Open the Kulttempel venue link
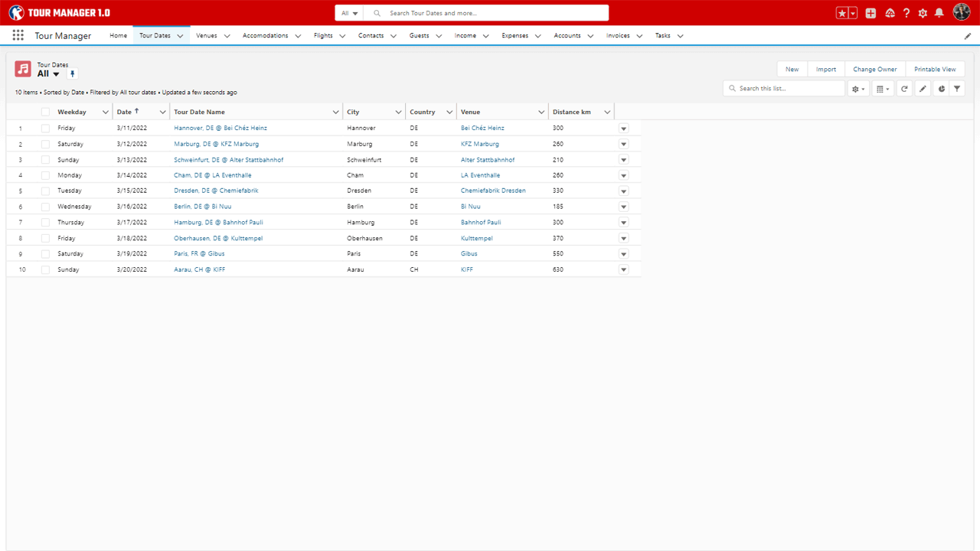Viewport: 980px width, 551px height. (476, 238)
